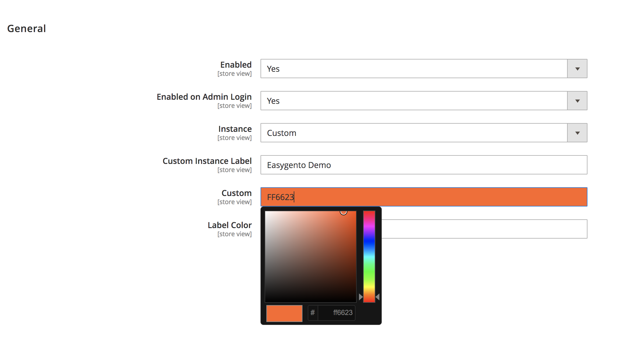Click the circular color selector handle

344,212
